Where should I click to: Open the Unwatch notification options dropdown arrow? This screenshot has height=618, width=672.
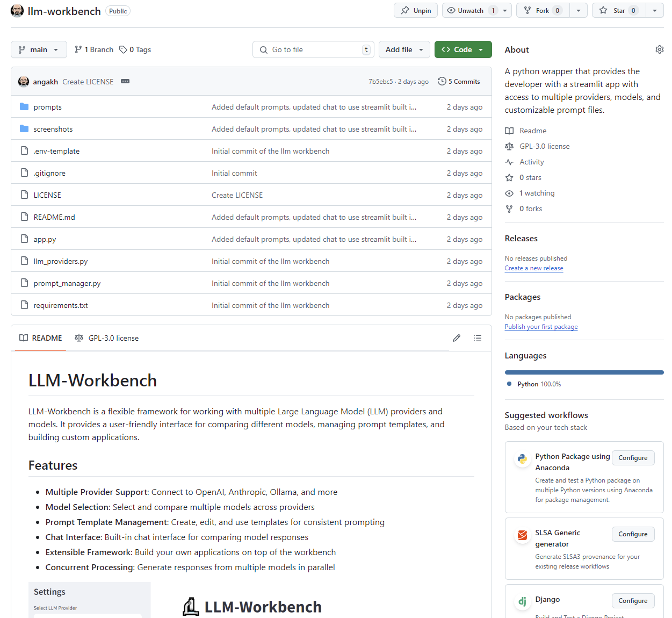pos(505,11)
